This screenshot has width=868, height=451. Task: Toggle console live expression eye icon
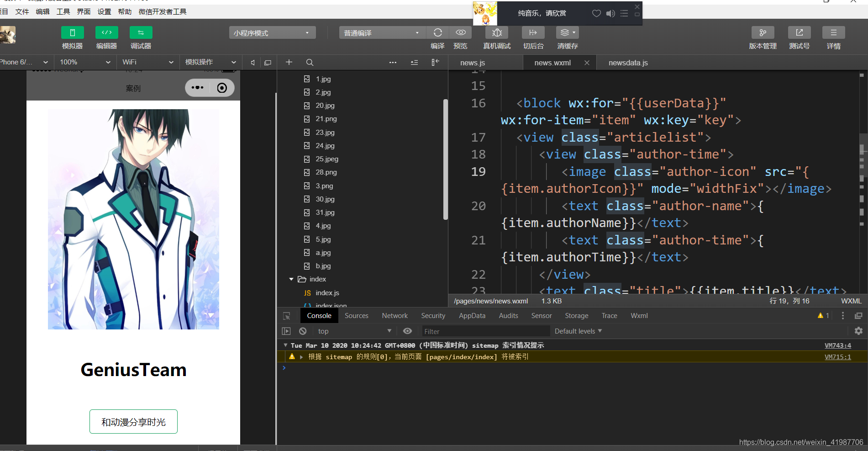(407, 331)
